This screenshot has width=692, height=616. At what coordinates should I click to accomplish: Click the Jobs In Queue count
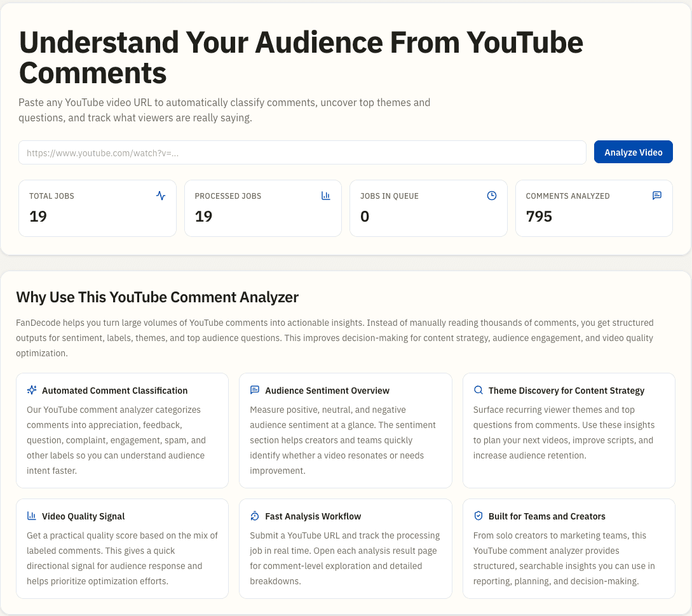[x=365, y=217]
